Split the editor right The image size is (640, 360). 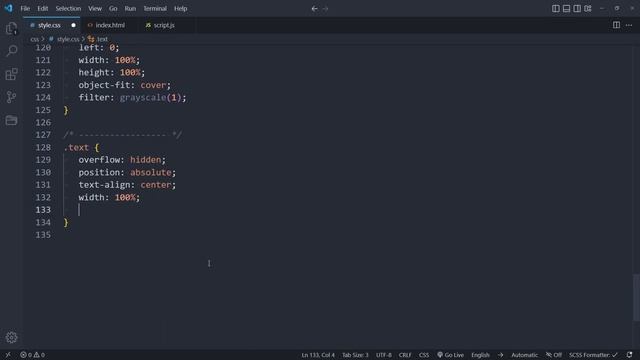pyautogui.click(x=616, y=25)
